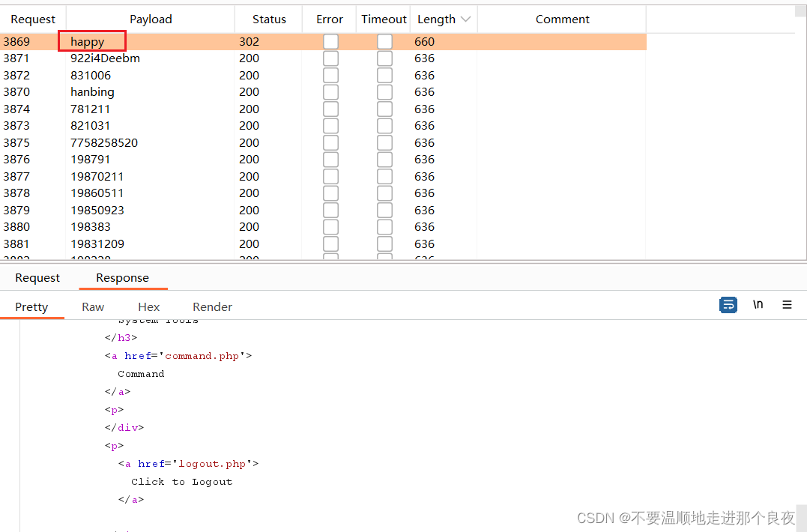This screenshot has width=807, height=532.
Task: Toggle word wrap icon in response viewer
Action: tap(728, 305)
